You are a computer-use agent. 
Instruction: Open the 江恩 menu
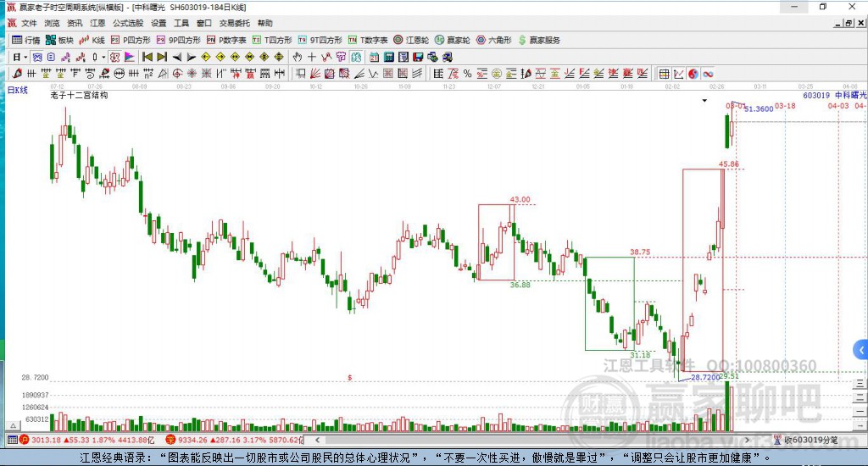point(97,23)
